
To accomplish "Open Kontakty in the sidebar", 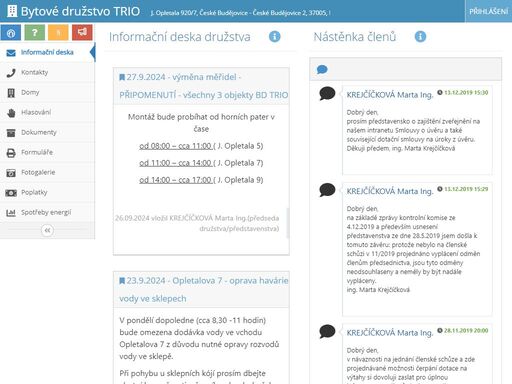I will coord(47,72).
